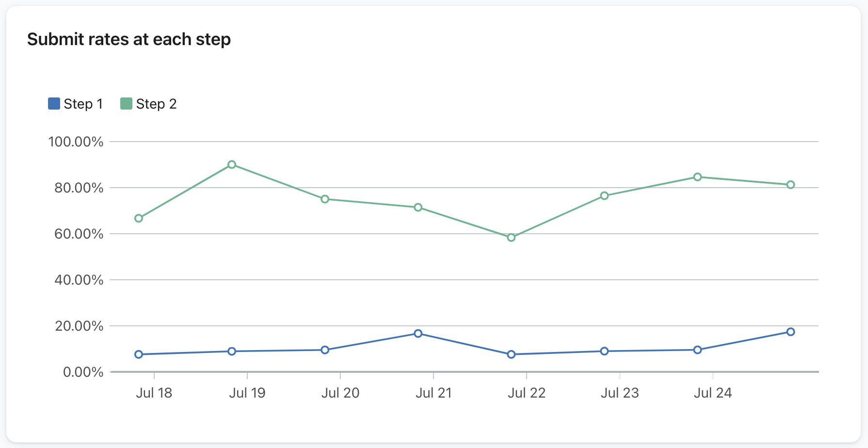This screenshot has height=448, width=868.
Task: Click the first (leftmost) Step 2 data point
Action: (x=139, y=219)
